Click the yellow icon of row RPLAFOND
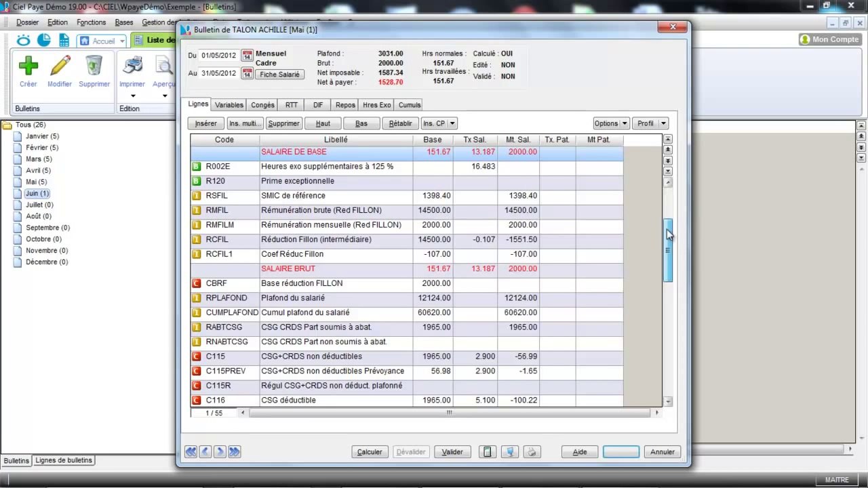Viewport: 868px width, 488px height. pos(197,298)
